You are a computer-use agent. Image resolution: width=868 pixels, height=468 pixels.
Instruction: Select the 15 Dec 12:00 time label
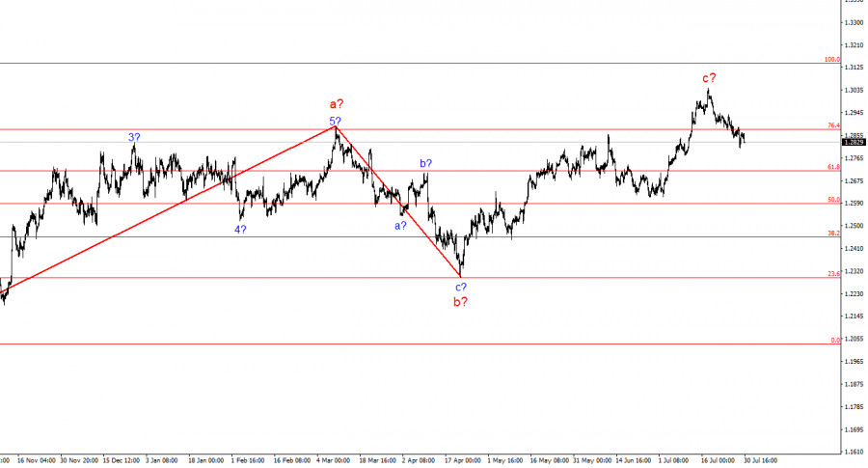point(122,461)
